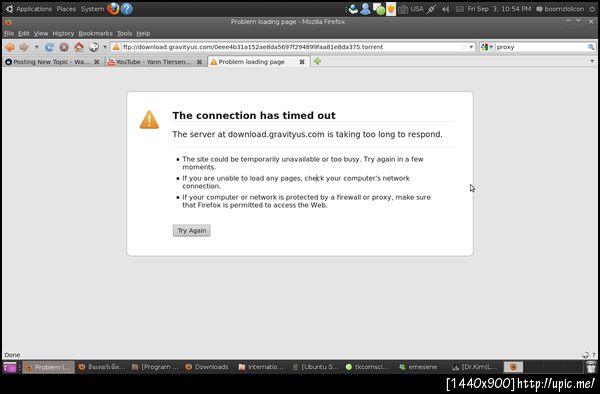Screen dimensions: 600x394
Task: Go back with the Back arrow
Action: pos(10,47)
